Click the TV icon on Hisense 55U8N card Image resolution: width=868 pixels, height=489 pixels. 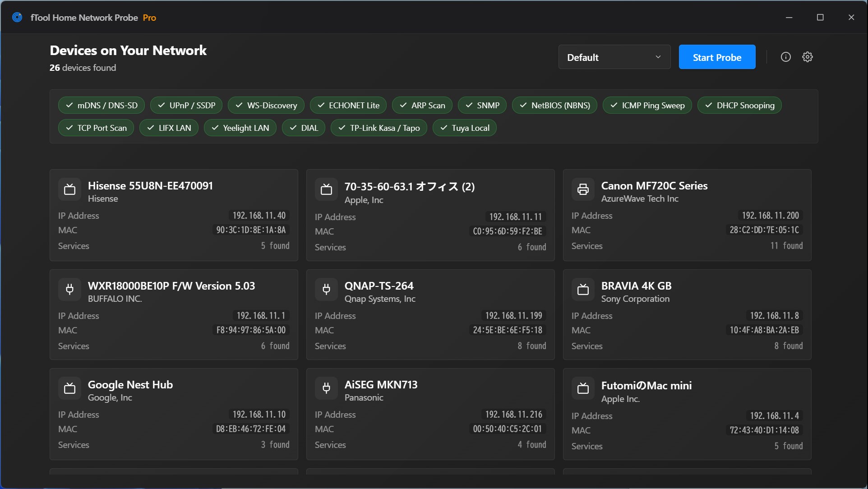[x=69, y=189]
